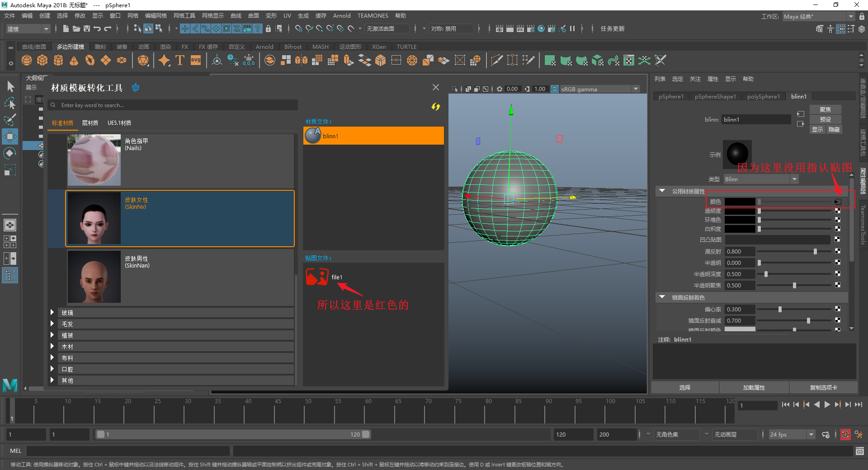Viewport: 868px width, 470px height.
Task: Open the Arnold menu in the menu bar
Action: click(341, 16)
